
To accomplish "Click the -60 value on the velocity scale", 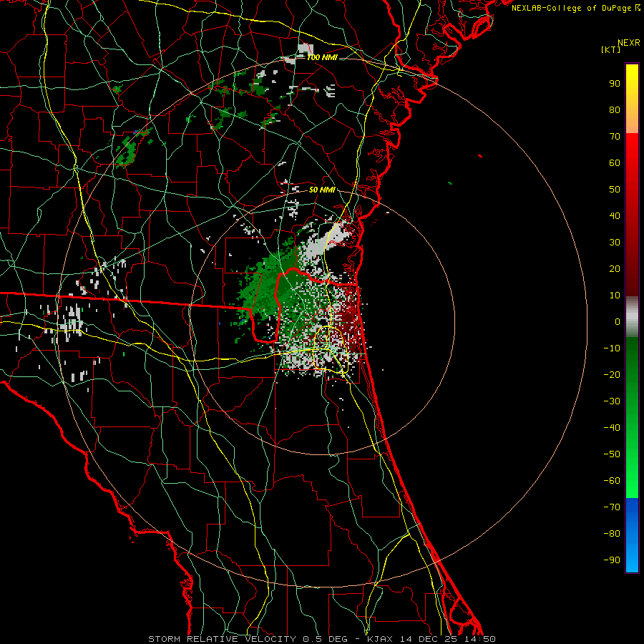I will pyautogui.click(x=612, y=481).
